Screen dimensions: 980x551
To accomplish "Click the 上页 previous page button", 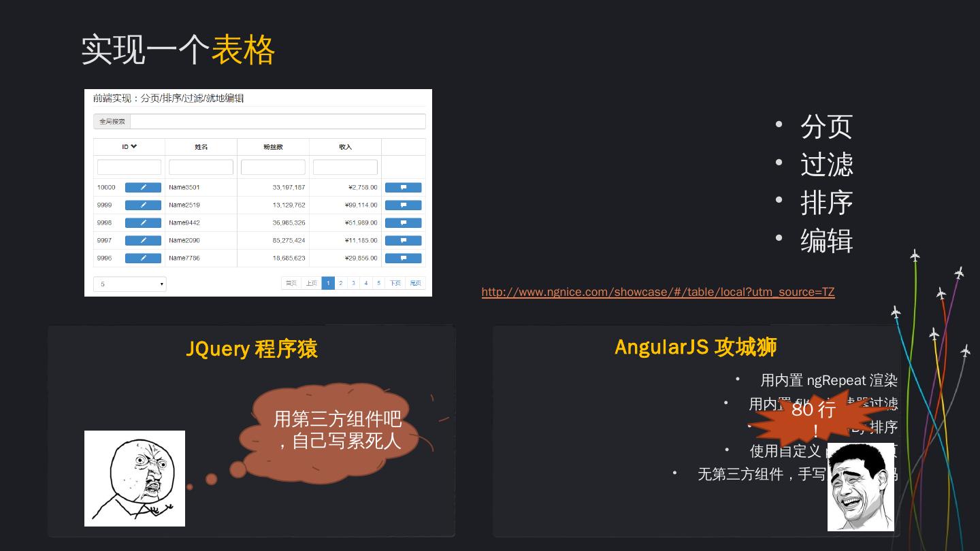I will 312,284.
